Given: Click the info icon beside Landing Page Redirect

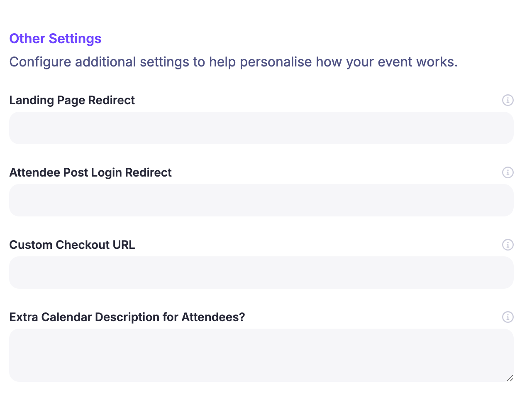Looking at the screenshot, I should click(x=508, y=100).
